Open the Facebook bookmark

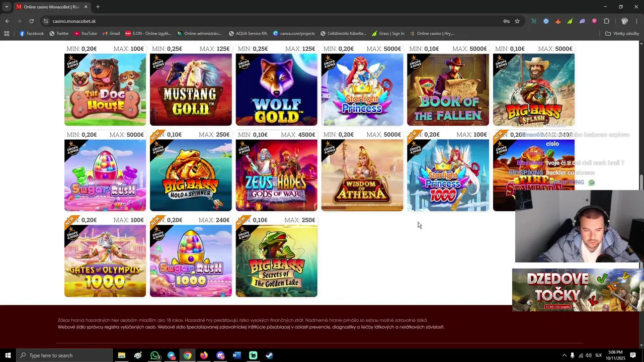32,34
